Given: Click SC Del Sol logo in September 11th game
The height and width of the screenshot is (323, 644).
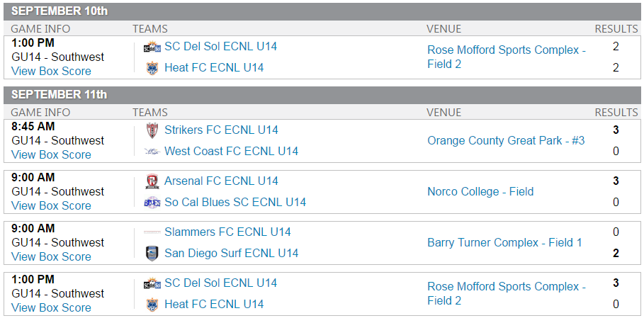Looking at the screenshot, I should point(152,283).
